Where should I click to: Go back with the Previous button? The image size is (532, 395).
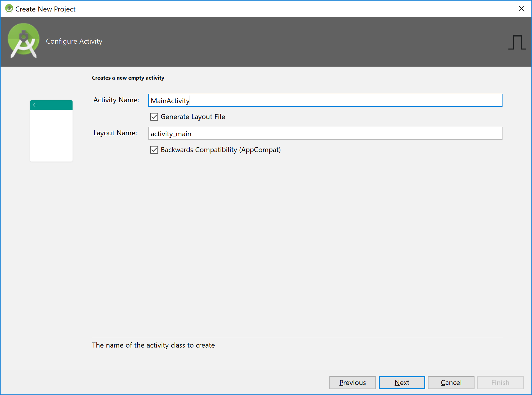[x=352, y=383]
